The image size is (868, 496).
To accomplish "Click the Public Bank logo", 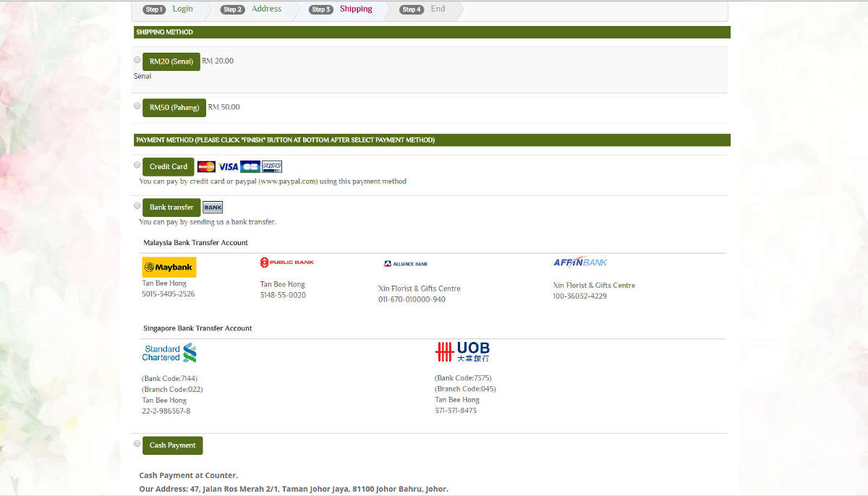I will pyautogui.click(x=287, y=262).
